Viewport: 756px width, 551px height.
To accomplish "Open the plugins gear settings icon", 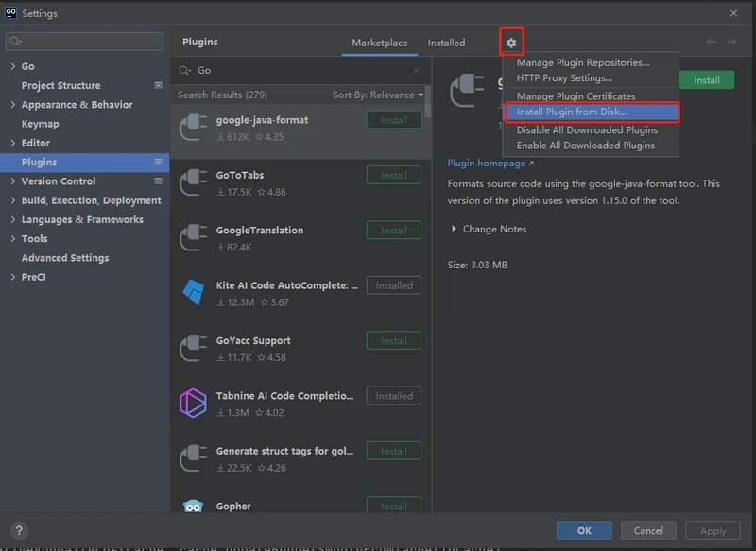I will click(x=511, y=43).
